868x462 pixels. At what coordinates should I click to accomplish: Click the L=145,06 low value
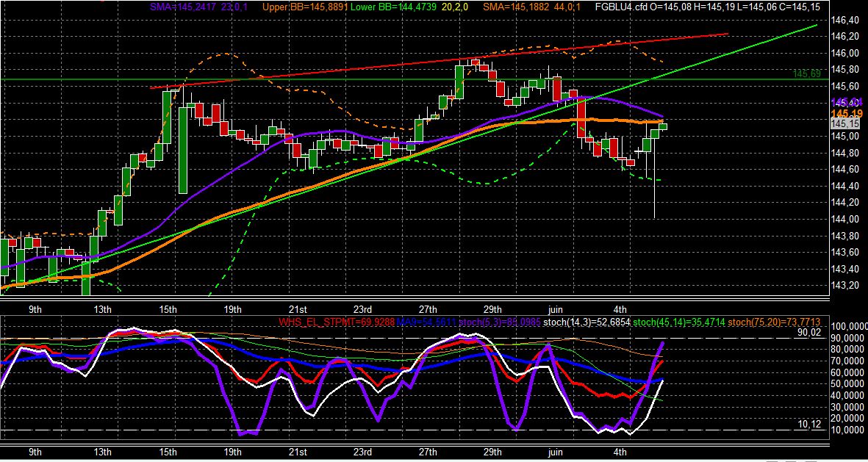click(x=757, y=7)
